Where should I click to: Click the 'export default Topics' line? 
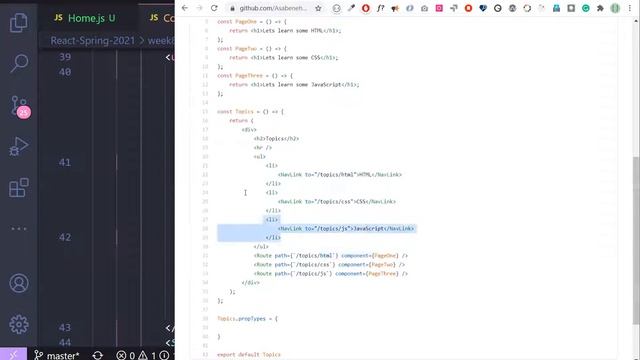point(249,354)
